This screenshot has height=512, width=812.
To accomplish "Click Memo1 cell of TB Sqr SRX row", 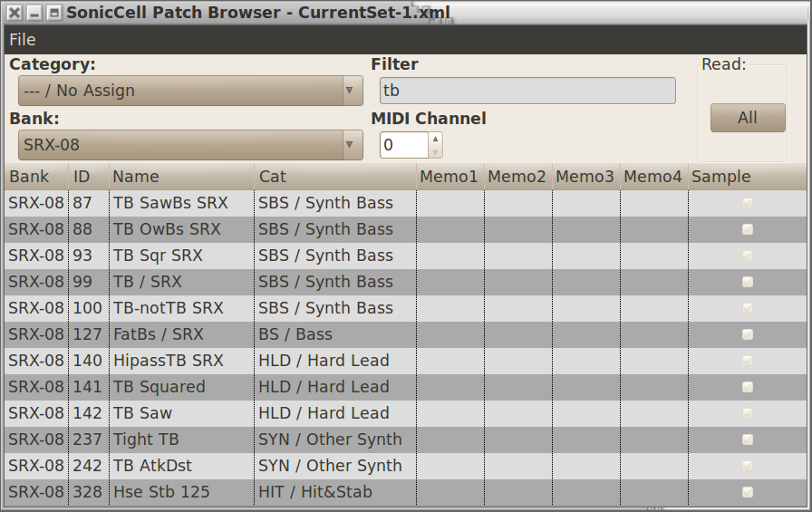I will (450, 256).
